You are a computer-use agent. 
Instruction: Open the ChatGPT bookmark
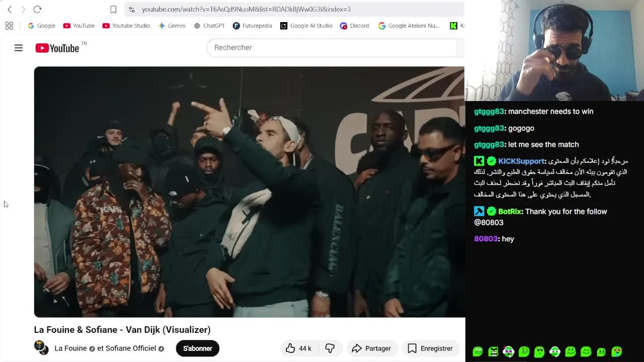tap(209, 26)
